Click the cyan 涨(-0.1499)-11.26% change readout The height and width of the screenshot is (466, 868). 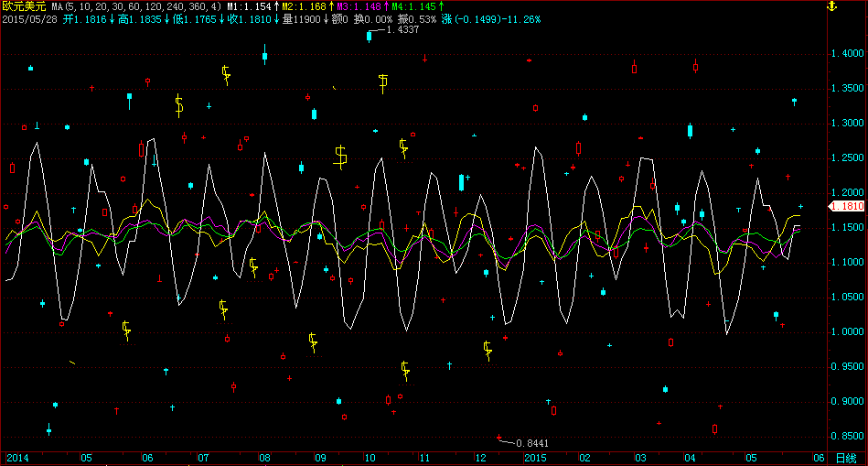(490, 19)
